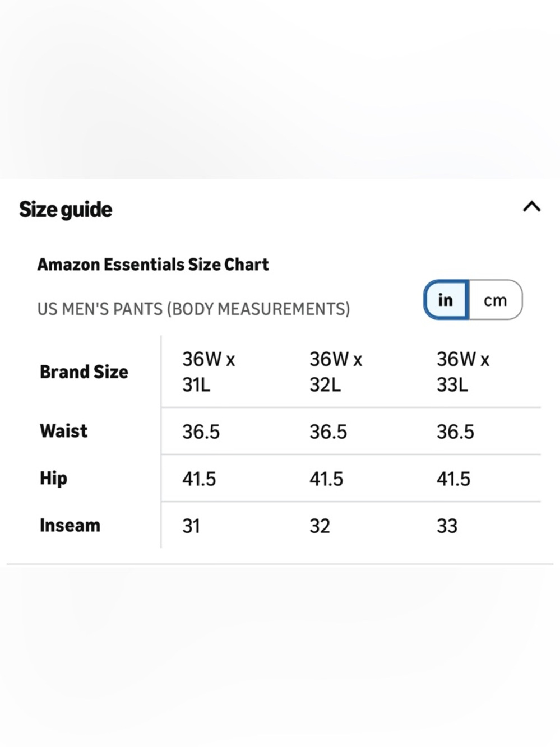
Task: Select inches unit toggle
Action: (446, 300)
